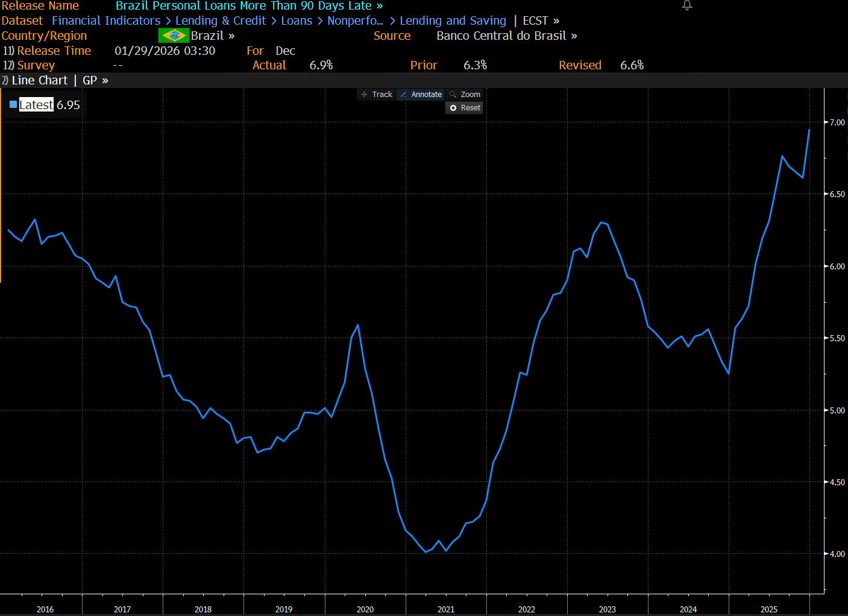This screenshot has width=848, height=616.
Task: Click the 4.00 y-axis label
Action: click(x=837, y=554)
